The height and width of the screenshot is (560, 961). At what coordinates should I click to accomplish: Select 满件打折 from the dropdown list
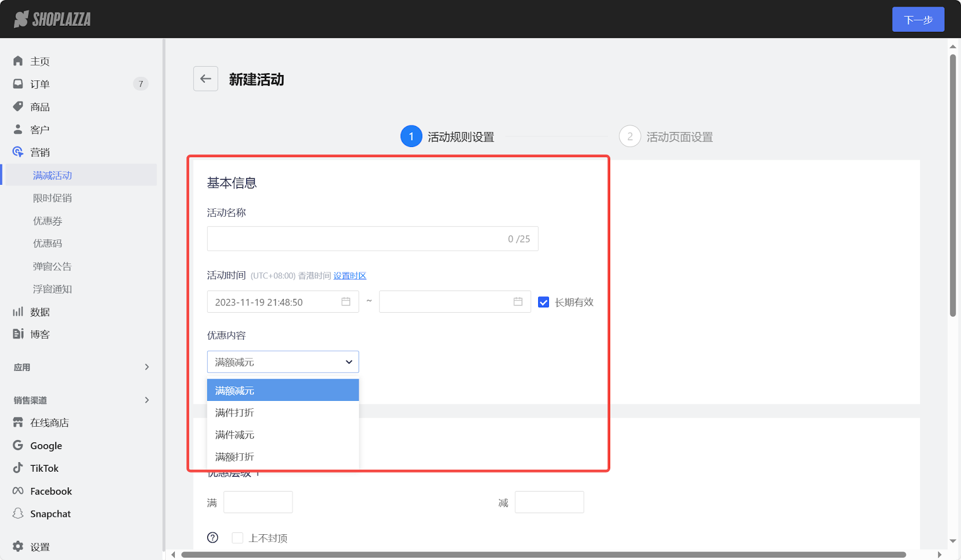click(234, 412)
